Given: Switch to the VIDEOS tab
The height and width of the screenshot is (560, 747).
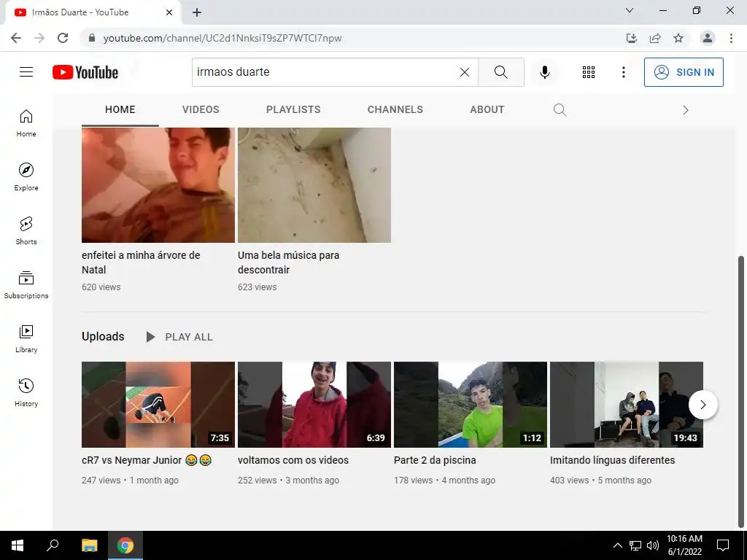Looking at the screenshot, I should (201, 109).
